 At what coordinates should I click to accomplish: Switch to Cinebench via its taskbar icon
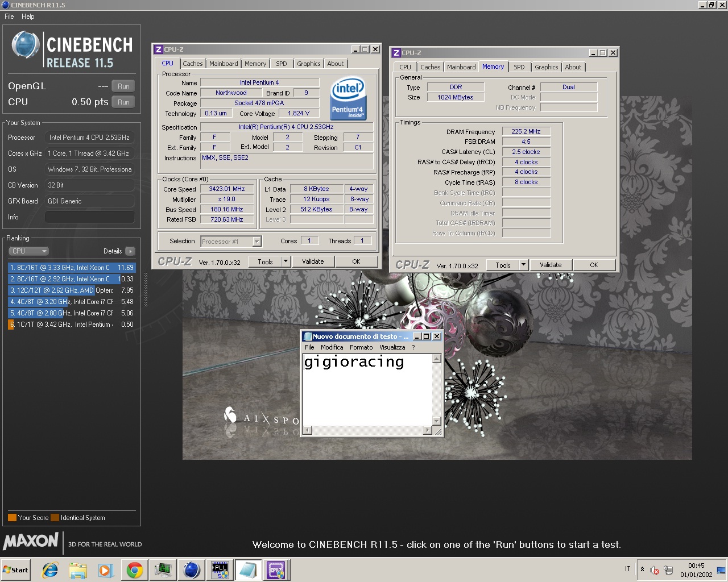pos(192,570)
